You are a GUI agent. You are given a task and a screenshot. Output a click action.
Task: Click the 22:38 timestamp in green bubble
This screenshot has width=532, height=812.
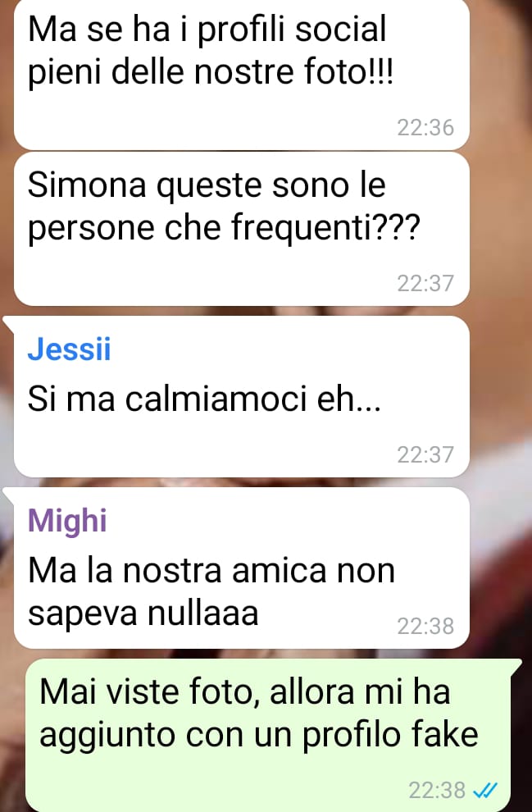(437, 791)
